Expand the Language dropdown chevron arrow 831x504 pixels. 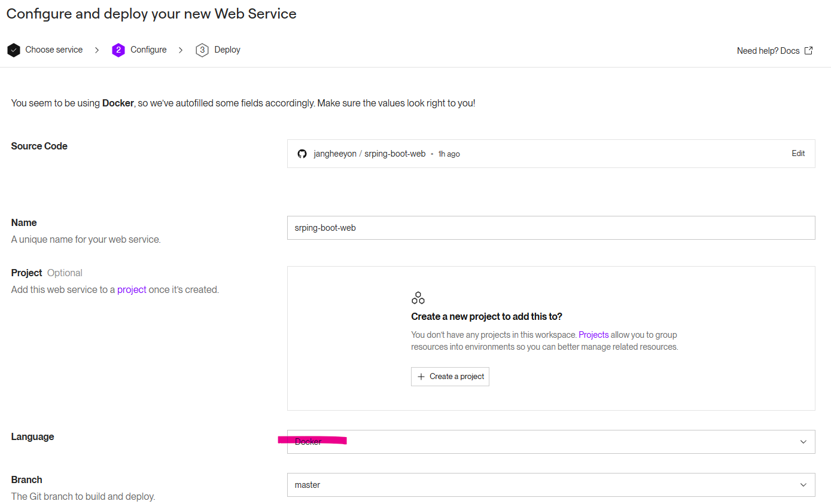click(803, 442)
